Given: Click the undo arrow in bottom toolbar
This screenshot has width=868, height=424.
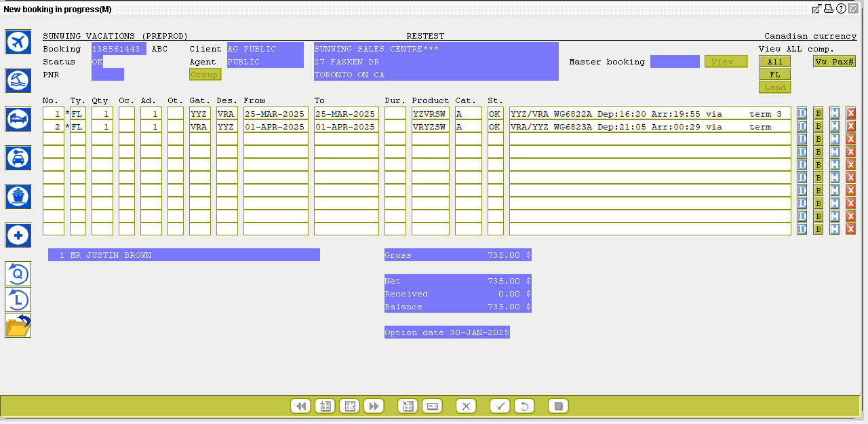Looking at the screenshot, I should [x=524, y=406].
